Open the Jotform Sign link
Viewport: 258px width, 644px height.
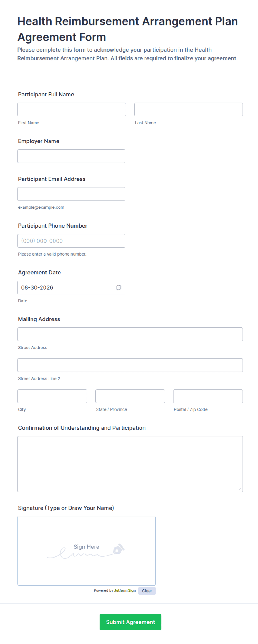coord(125,590)
